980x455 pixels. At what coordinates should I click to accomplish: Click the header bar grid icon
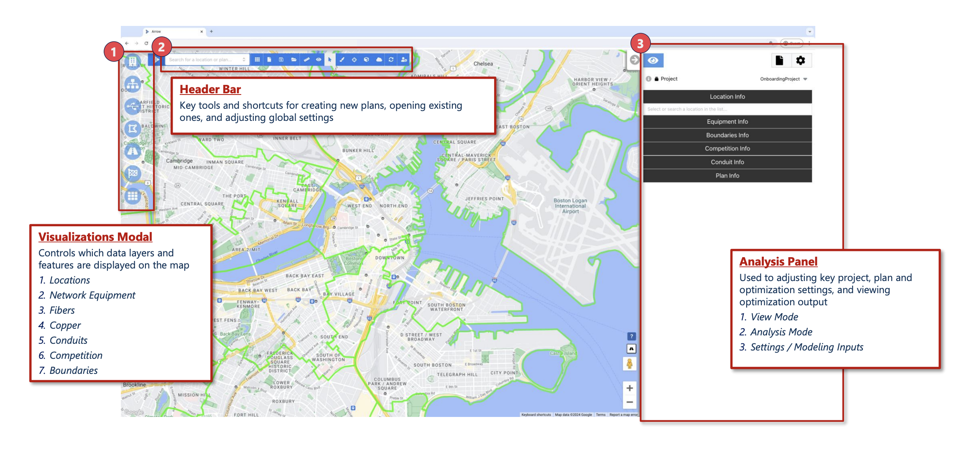(257, 60)
